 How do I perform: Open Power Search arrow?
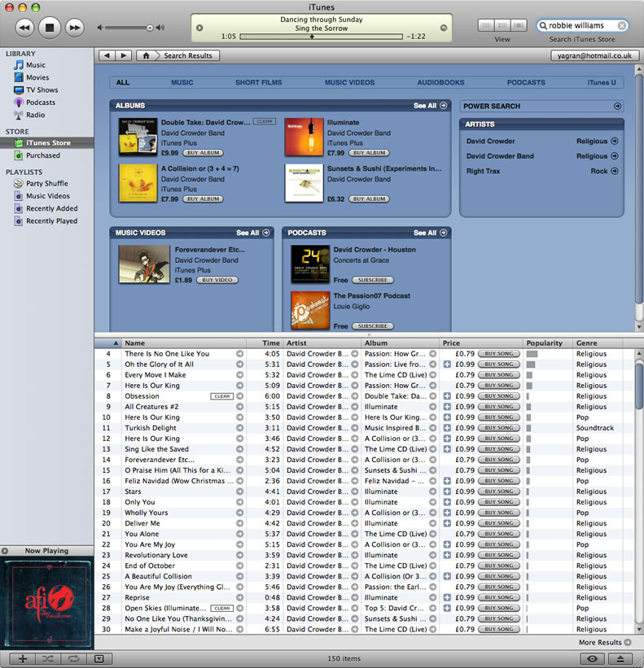(x=618, y=106)
